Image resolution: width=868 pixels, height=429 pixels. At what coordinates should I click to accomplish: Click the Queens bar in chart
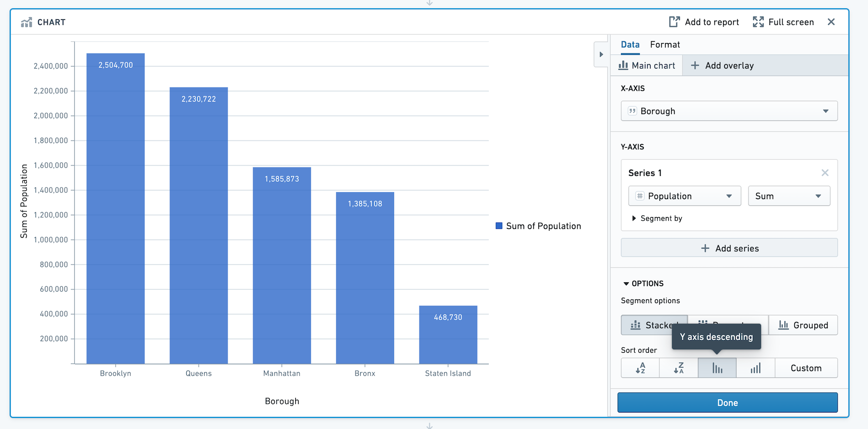(199, 226)
